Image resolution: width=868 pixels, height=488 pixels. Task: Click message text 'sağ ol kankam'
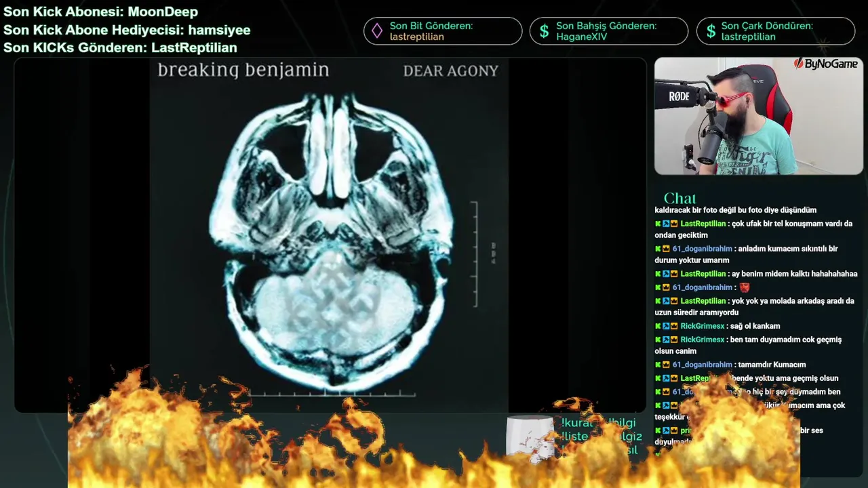[x=755, y=326]
